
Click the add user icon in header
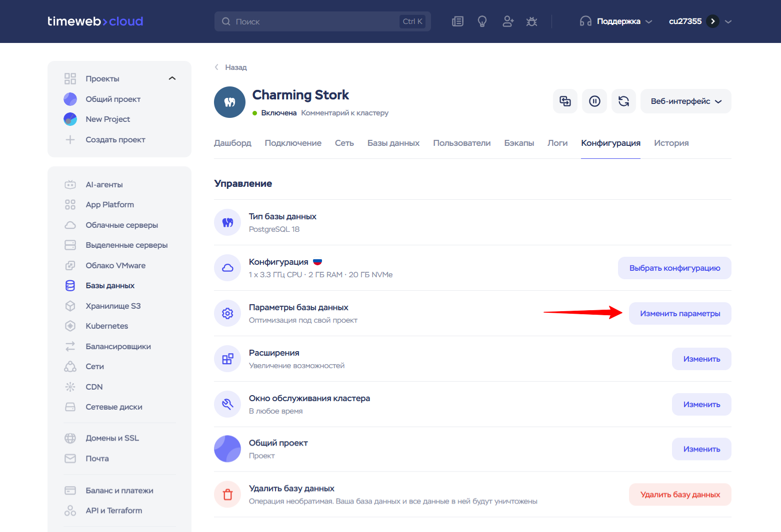[508, 21]
